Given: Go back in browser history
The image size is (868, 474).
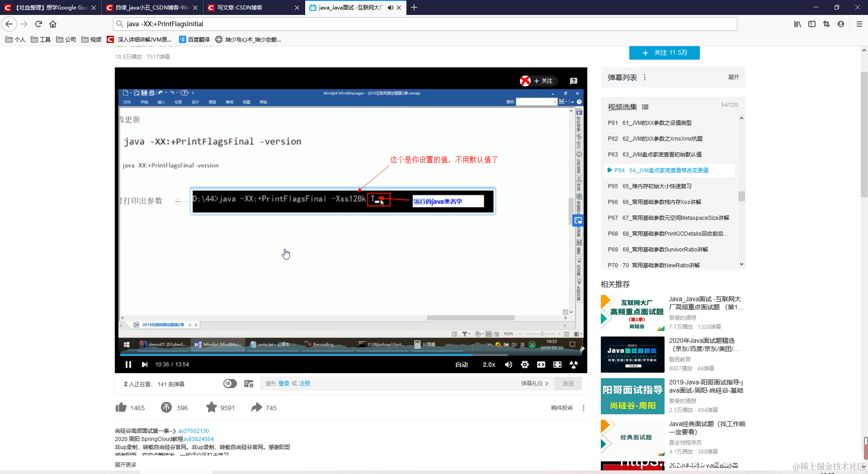Looking at the screenshot, I should [x=9, y=24].
